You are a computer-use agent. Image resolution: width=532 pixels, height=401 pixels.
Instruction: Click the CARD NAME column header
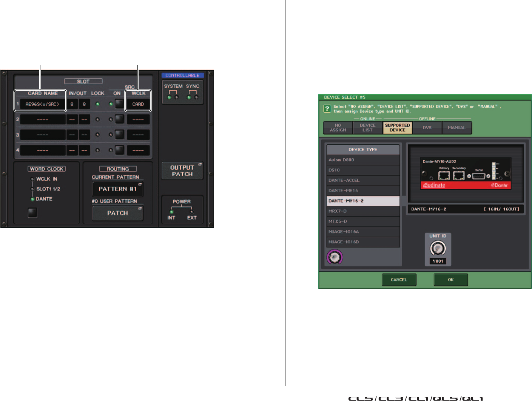[x=43, y=93]
